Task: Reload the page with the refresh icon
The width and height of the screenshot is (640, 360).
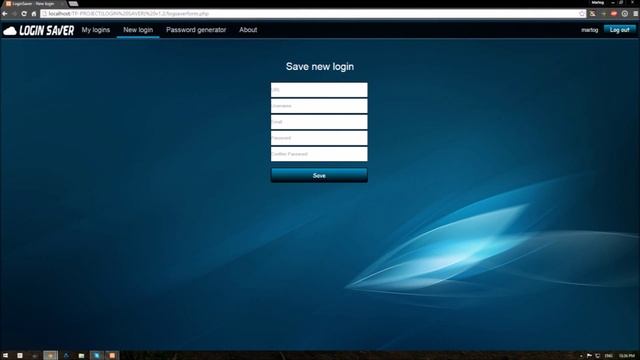Action: click(24, 13)
